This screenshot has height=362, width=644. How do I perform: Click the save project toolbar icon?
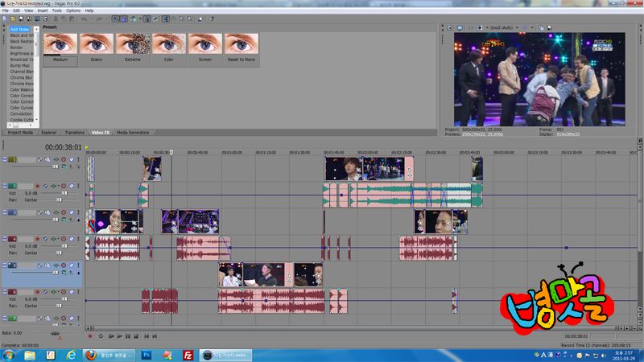click(22, 19)
